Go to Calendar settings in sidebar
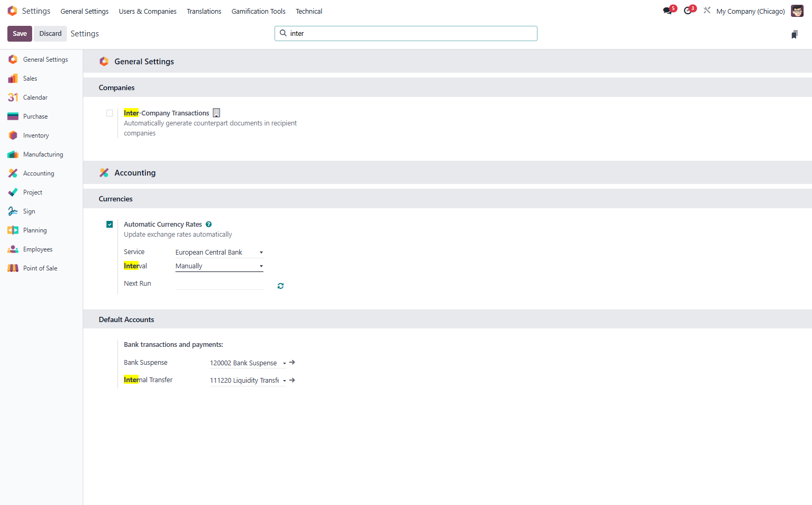This screenshot has height=505, width=812. [x=41, y=98]
